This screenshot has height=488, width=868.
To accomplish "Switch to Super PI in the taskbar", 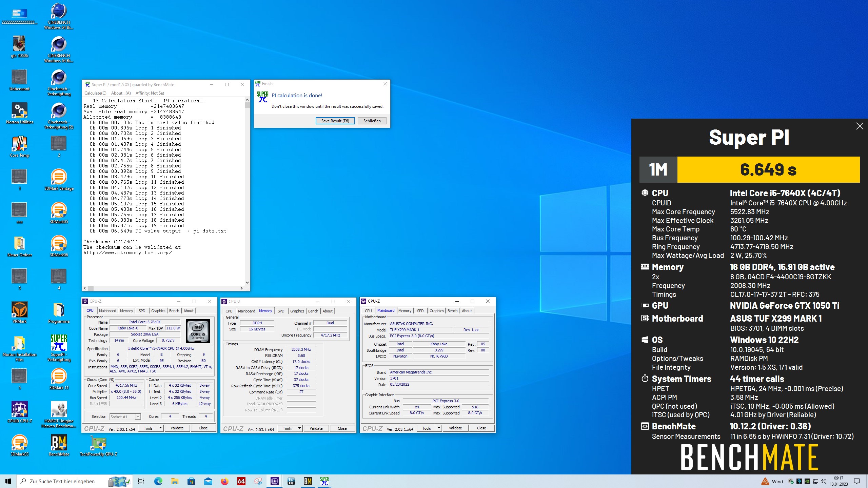I will (324, 481).
